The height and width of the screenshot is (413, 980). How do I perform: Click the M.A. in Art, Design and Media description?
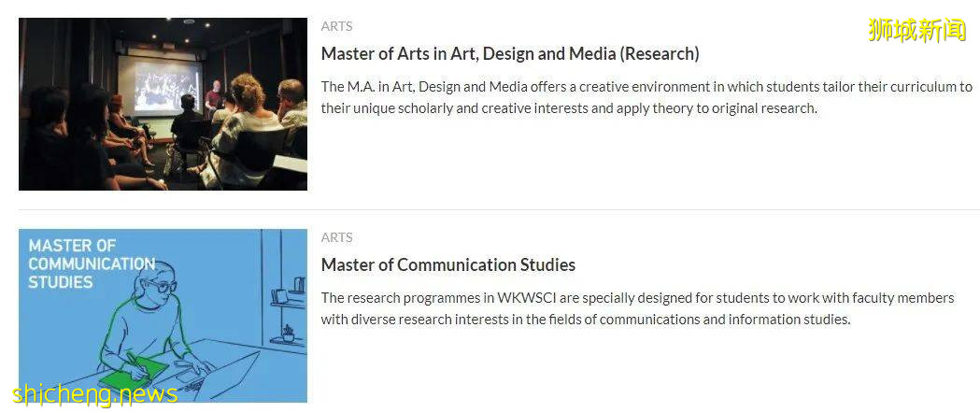click(646, 97)
